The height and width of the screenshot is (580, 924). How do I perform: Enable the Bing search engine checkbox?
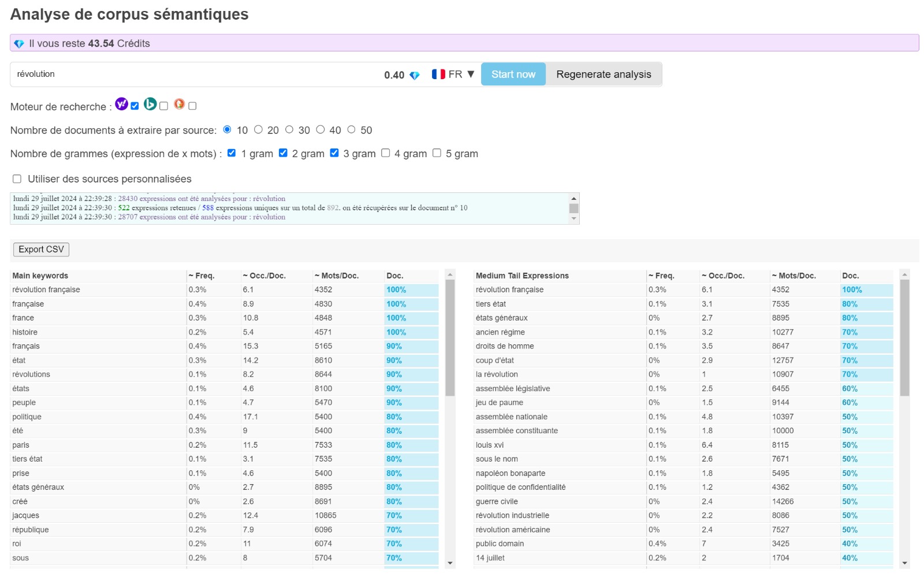(x=163, y=106)
